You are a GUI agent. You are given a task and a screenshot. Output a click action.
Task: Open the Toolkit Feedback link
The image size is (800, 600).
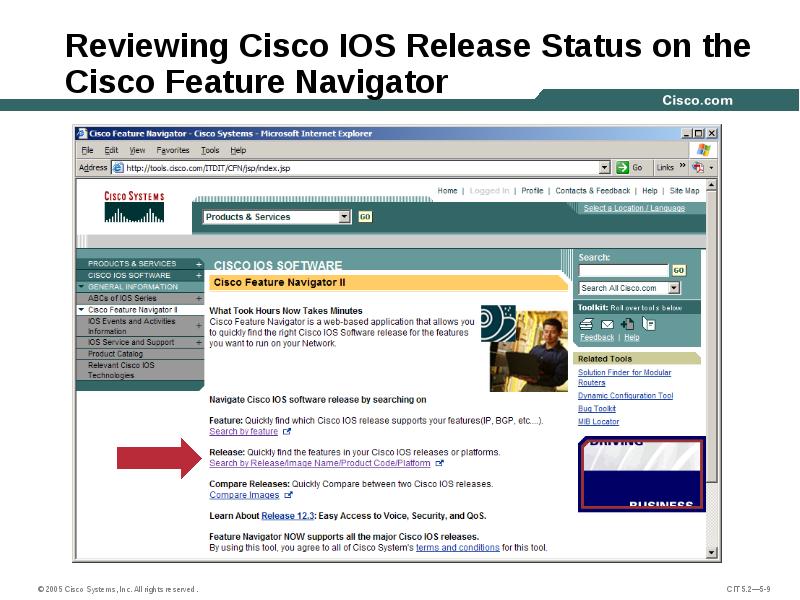(597, 337)
